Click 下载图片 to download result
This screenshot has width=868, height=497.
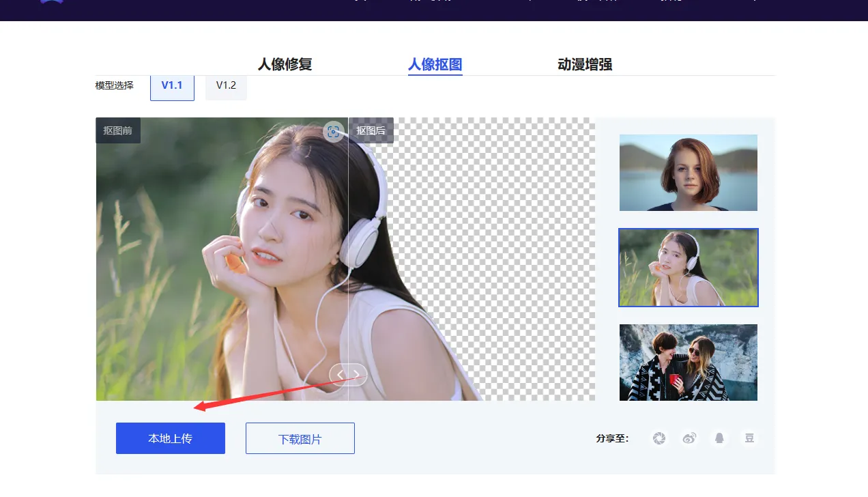300,438
